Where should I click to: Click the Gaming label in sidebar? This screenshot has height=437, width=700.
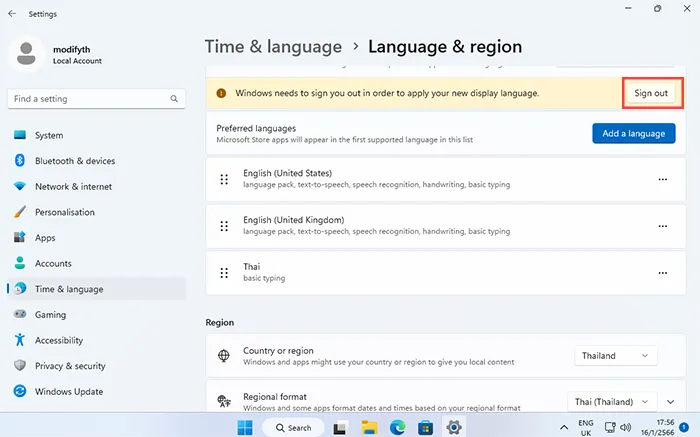(x=50, y=315)
